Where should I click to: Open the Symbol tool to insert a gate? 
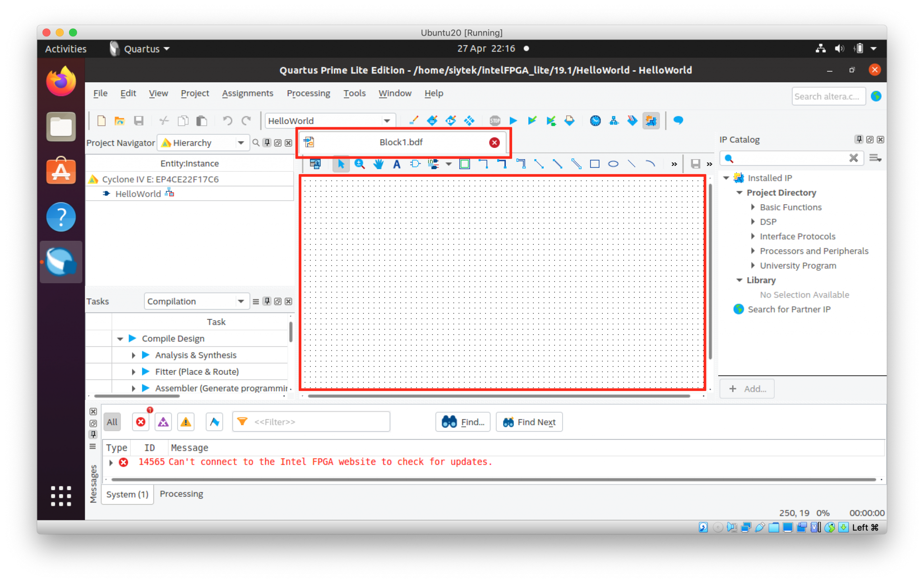[x=415, y=164]
